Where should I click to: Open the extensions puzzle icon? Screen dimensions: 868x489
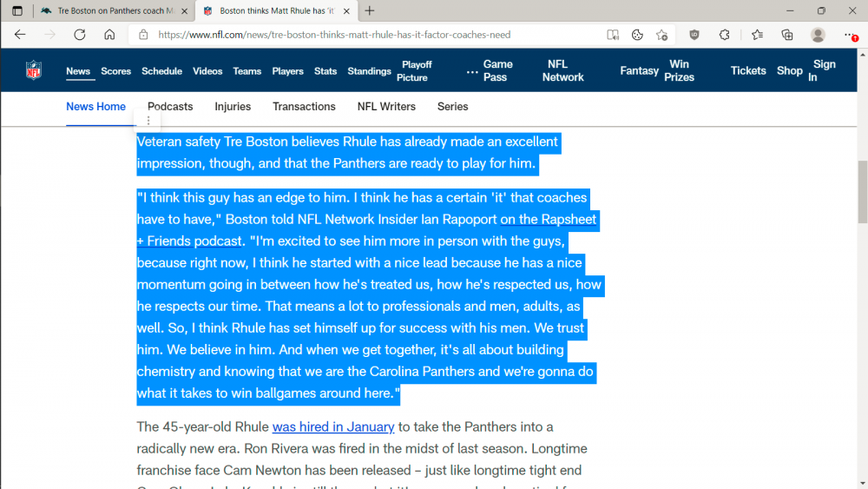tap(725, 35)
